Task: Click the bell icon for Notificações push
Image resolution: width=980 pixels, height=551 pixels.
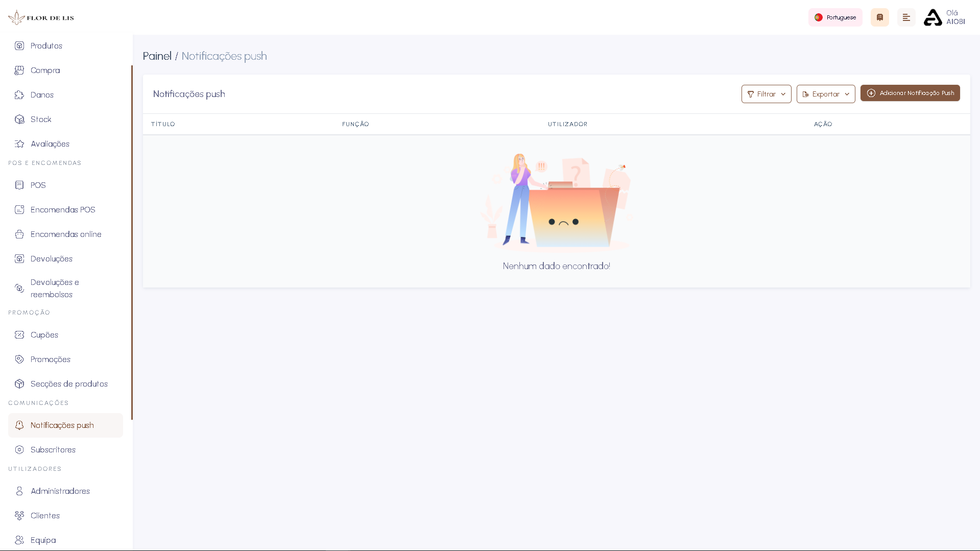Action: tap(19, 425)
